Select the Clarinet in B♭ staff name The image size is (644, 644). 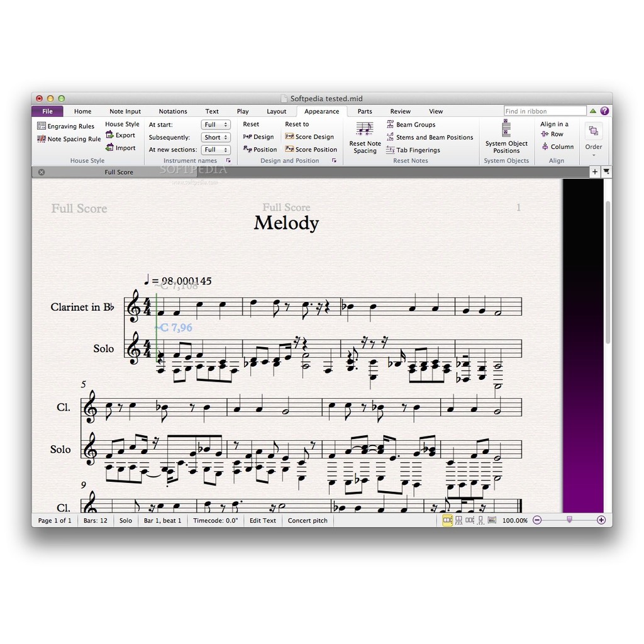(x=82, y=307)
